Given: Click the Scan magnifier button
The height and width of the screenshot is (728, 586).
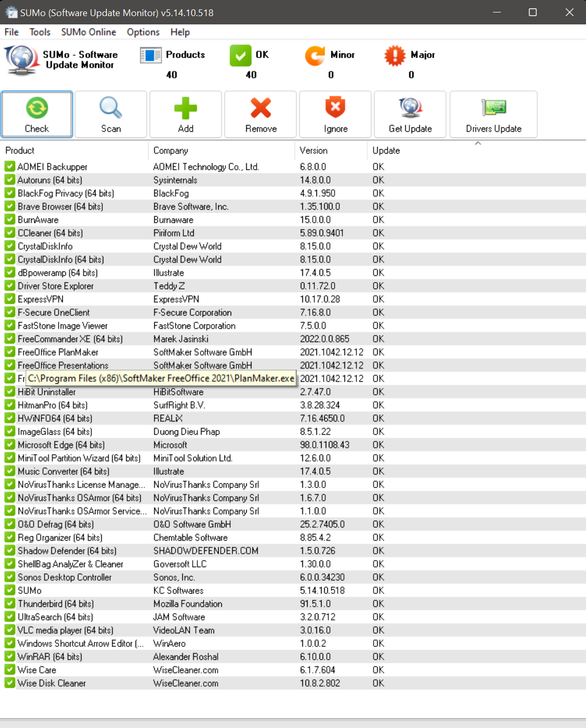Looking at the screenshot, I should [x=111, y=114].
